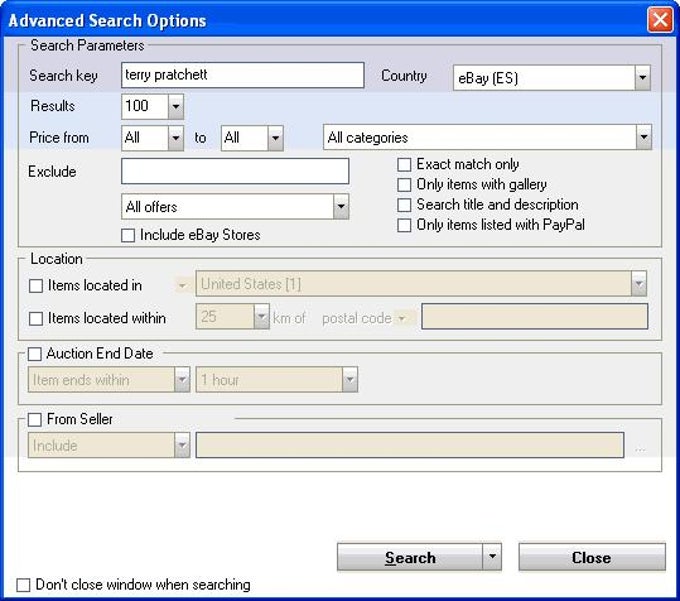Screen dimensions: 680x601
Task: Click the Search button
Action: [x=410, y=557]
